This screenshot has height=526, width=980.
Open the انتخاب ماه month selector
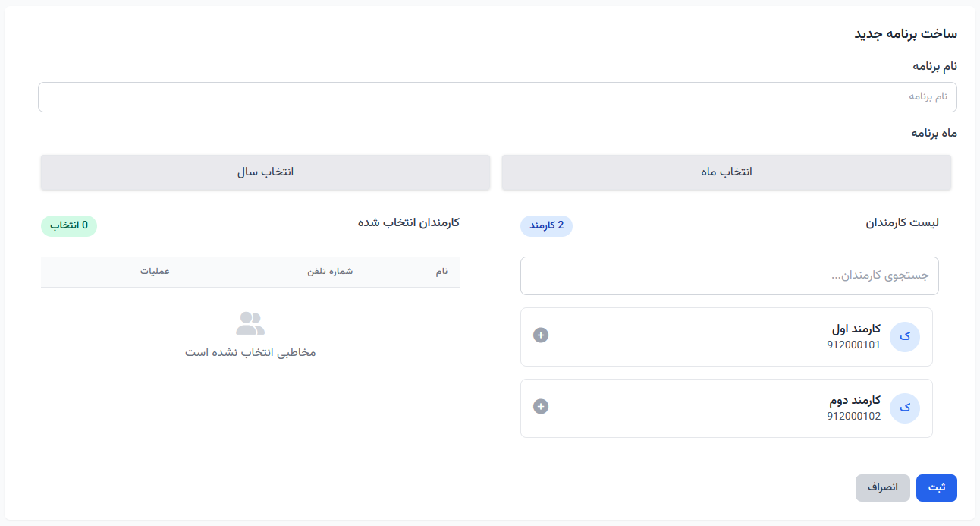(726, 172)
